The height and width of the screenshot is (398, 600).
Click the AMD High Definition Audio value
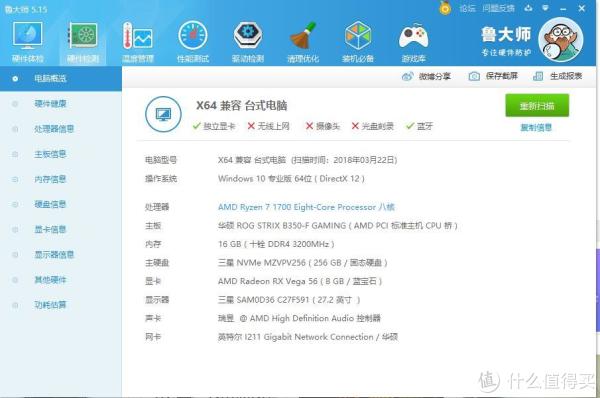pos(299,318)
